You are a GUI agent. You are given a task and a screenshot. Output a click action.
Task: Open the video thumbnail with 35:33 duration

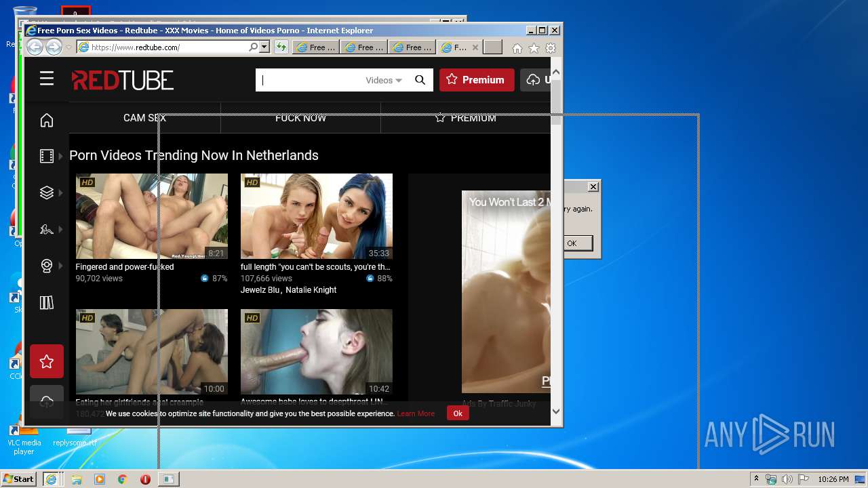coord(317,216)
